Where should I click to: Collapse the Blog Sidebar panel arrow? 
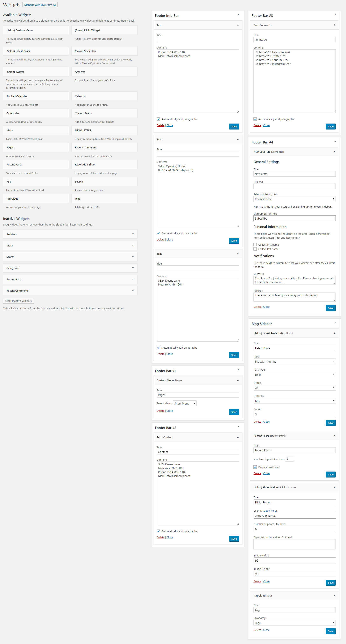tap(335, 323)
